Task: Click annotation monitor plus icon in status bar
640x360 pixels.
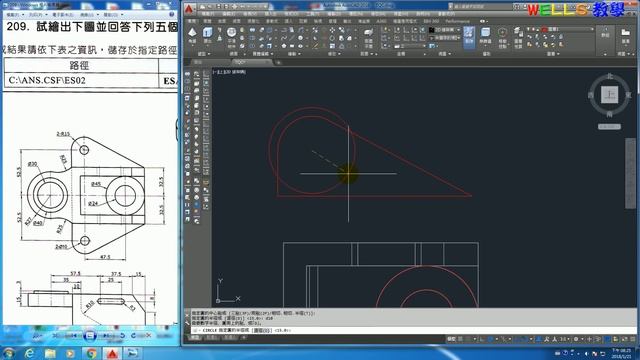Action: 589,339
